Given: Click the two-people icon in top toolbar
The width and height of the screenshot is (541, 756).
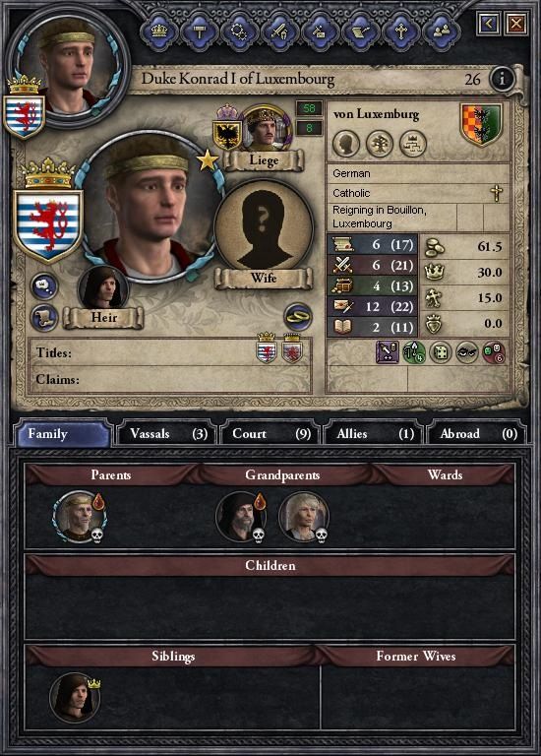Looking at the screenshot, I should 442,31.
